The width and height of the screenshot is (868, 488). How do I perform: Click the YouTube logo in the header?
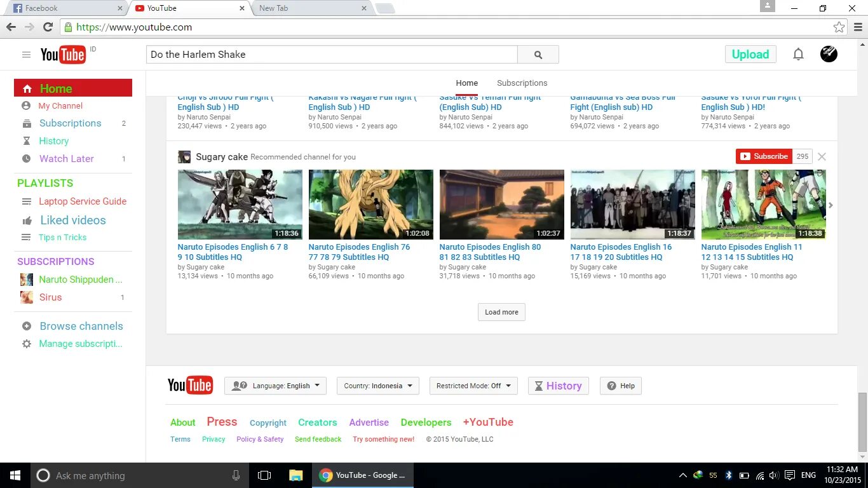pos(63,55)
